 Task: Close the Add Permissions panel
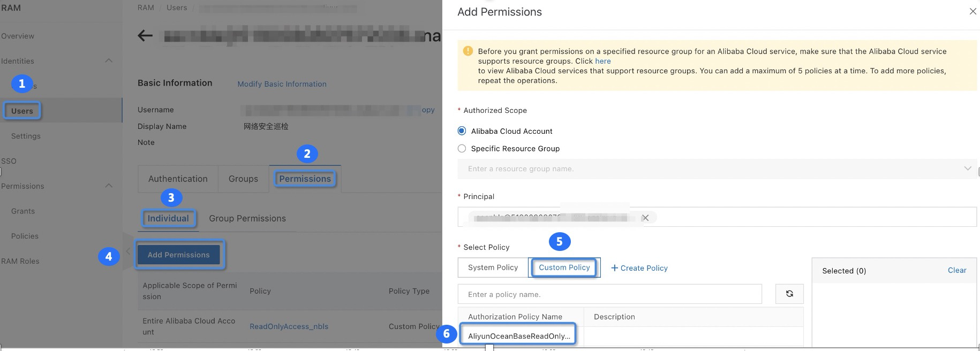tap(973, 11)
